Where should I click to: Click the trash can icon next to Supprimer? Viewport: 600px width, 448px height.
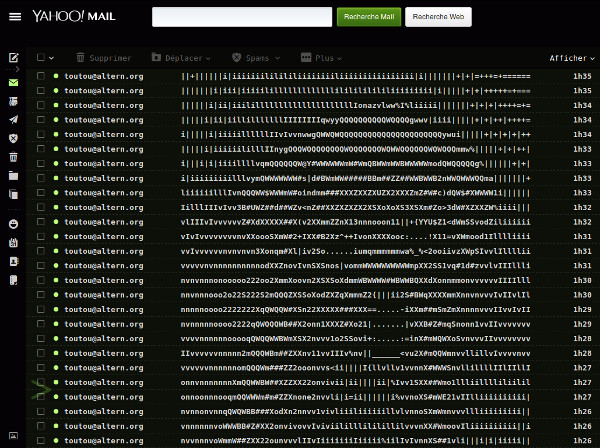(80, 57)
